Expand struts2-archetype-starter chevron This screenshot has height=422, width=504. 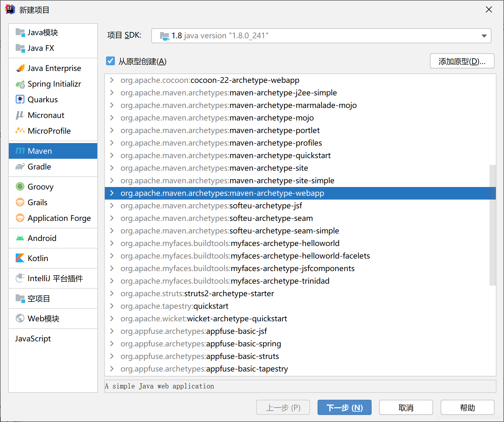[112, 293]
